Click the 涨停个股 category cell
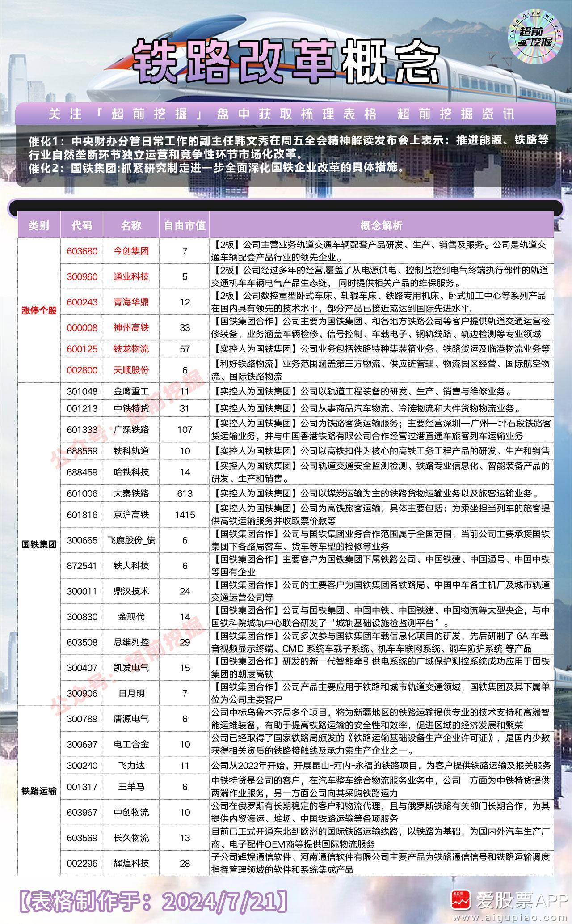This screenshot has height=924, width=572. tap(39, 310)
